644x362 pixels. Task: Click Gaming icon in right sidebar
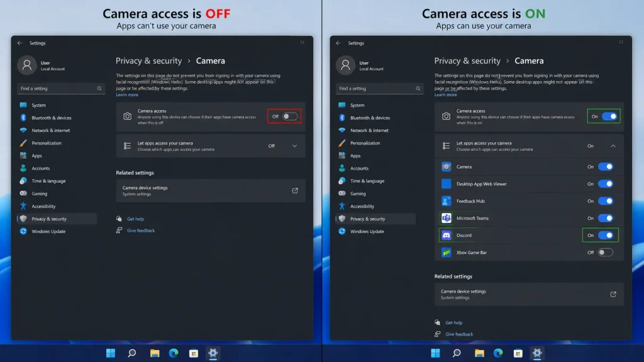point(341,194)
